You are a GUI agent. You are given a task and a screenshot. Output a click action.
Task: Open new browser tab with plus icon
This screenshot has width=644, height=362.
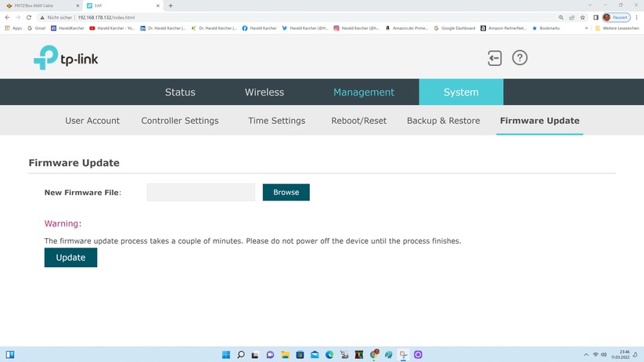[x=171, y=5]
